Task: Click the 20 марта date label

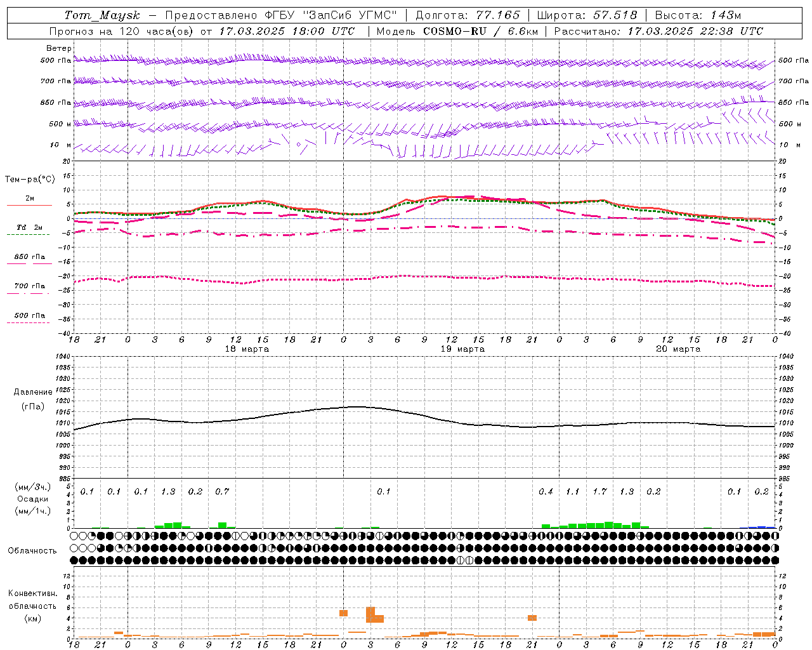Action: [x=678, y=349]
